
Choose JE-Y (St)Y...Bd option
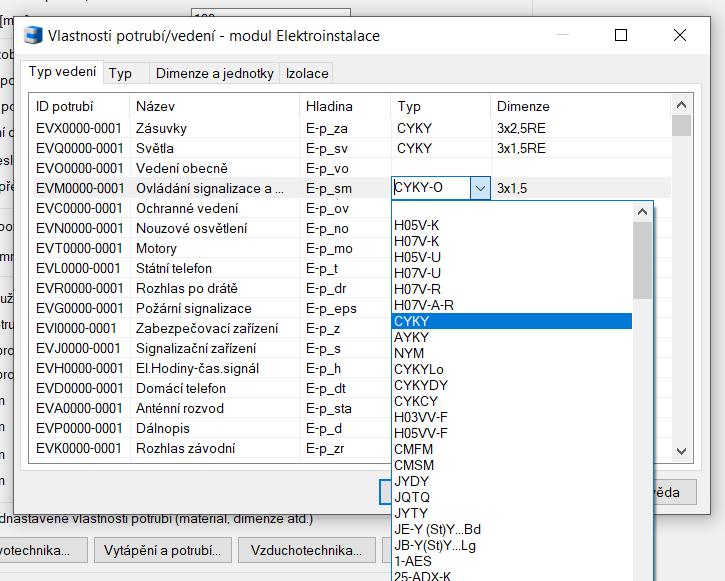(x=511, y=529)
